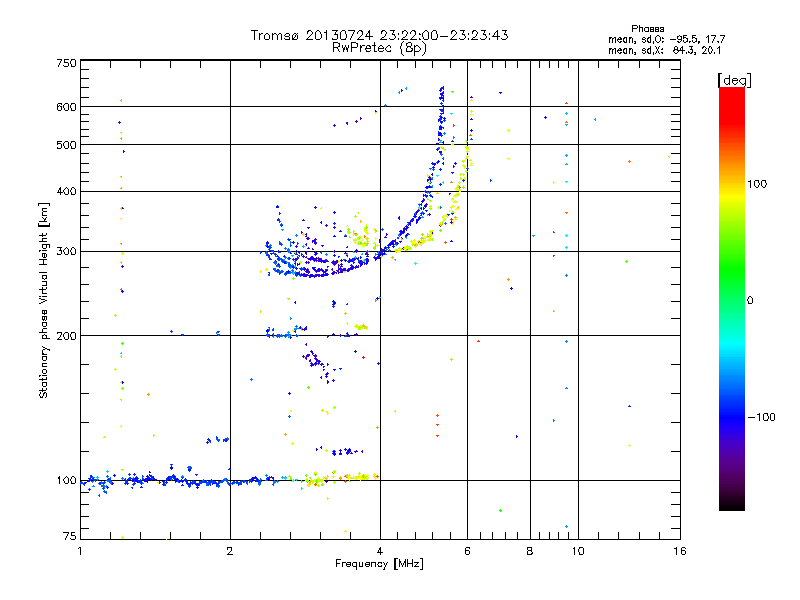This screenshot has width=800, height=600.
Task: Click the x-axis '2' tick label
Action: (x=230, y=551)
